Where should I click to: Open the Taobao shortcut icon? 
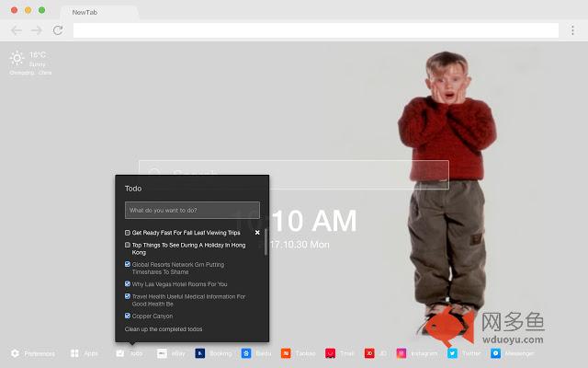coord(286,353)
